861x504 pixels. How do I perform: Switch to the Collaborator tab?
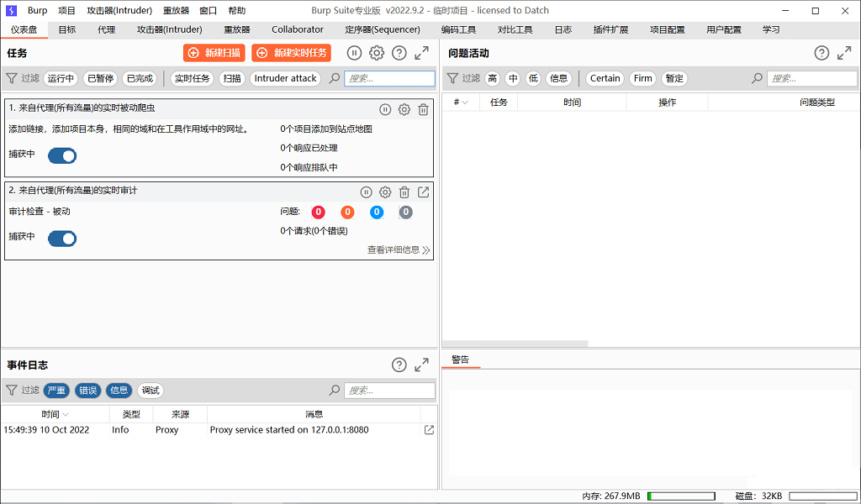tap(298, 29)
